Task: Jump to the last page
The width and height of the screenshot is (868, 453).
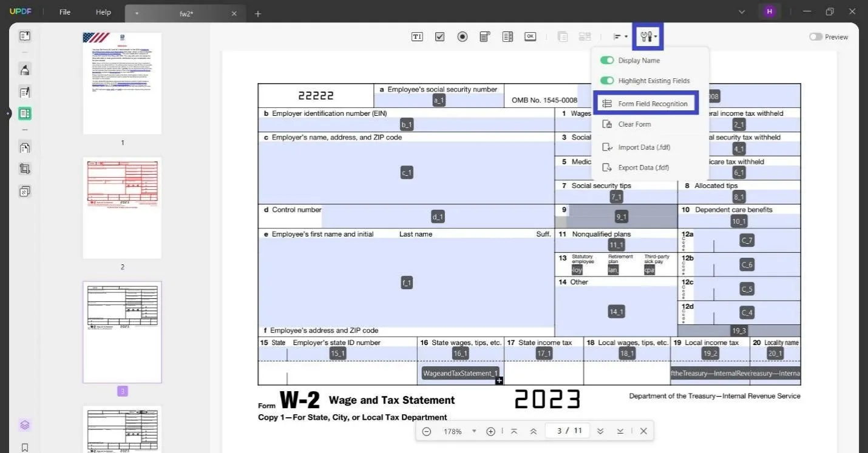Action: 620,431
